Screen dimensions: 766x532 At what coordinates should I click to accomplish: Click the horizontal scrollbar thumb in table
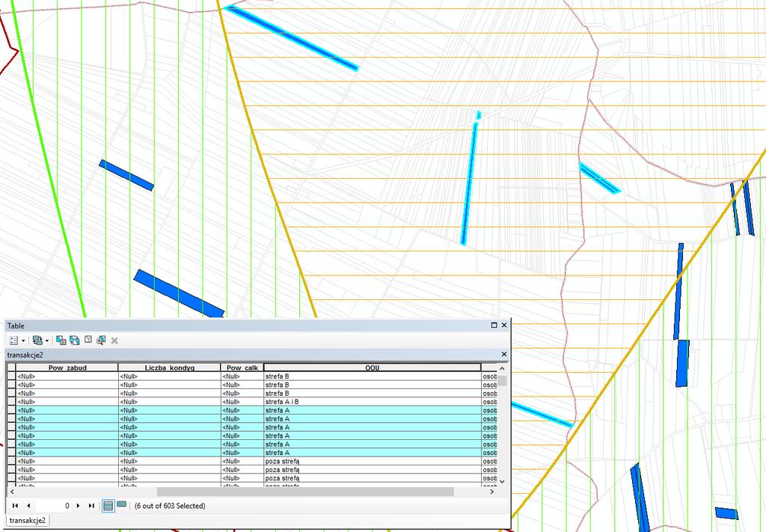tap(305, 492)
